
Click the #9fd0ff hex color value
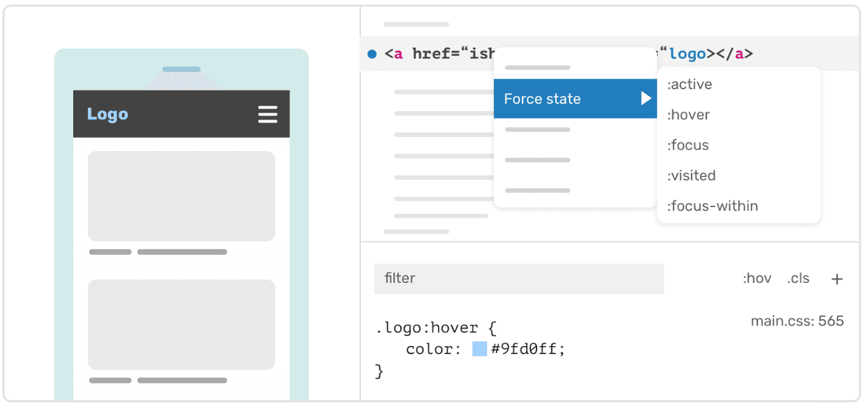tap(527, 349)
